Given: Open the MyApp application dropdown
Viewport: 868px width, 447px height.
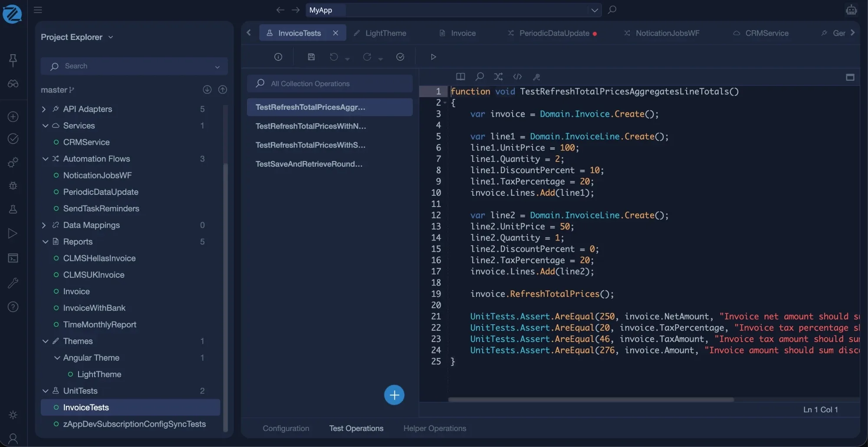Looking at the screenshot, I should (595, 10).
